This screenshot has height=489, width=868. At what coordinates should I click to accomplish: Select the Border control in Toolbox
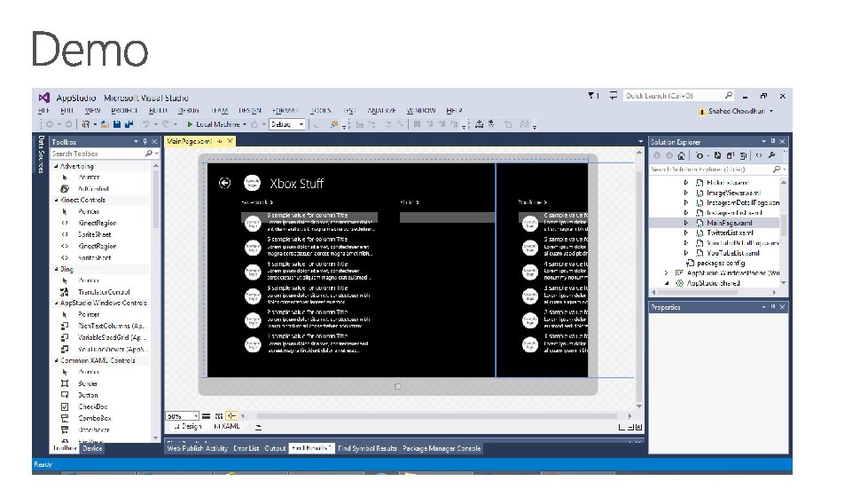[x=88, y=383]
